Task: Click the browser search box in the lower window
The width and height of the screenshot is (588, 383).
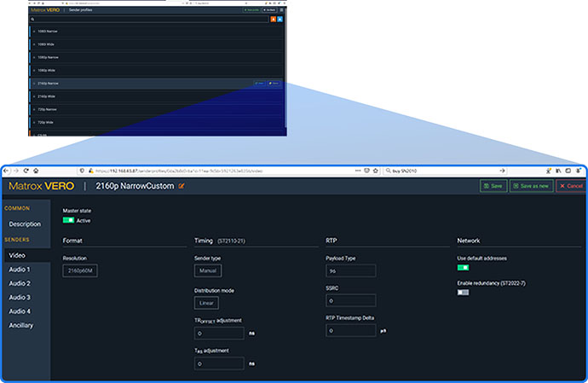Action: [446, 171]
